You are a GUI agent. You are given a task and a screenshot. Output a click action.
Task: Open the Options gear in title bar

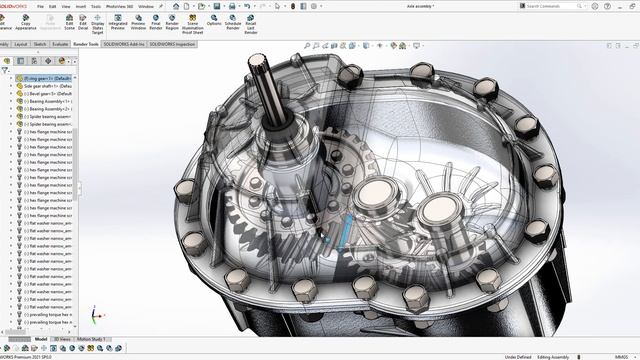tap(313, 6)
